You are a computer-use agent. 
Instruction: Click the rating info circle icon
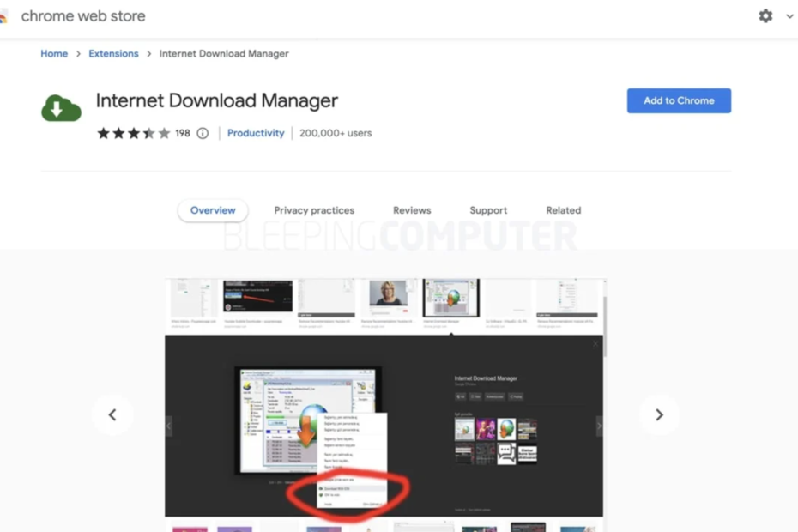point(203,133)
